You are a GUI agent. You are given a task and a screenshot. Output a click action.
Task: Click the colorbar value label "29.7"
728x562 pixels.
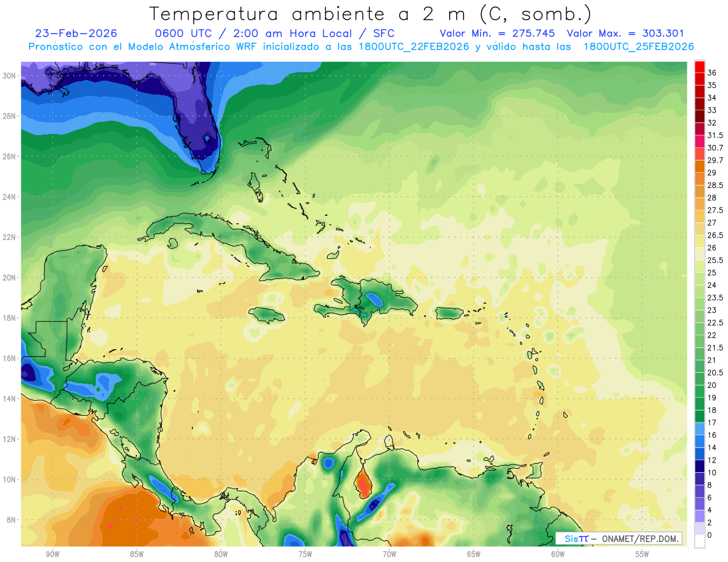point(715,160)
